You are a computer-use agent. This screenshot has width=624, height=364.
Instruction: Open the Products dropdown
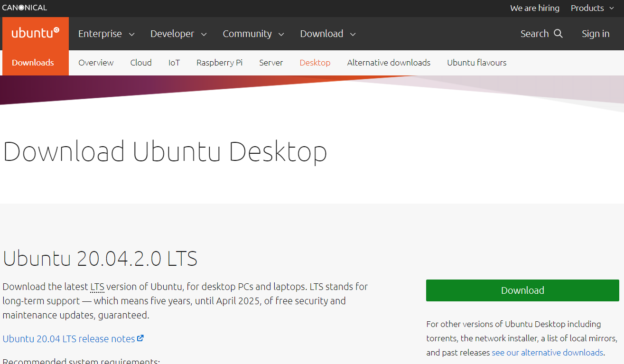592,8
